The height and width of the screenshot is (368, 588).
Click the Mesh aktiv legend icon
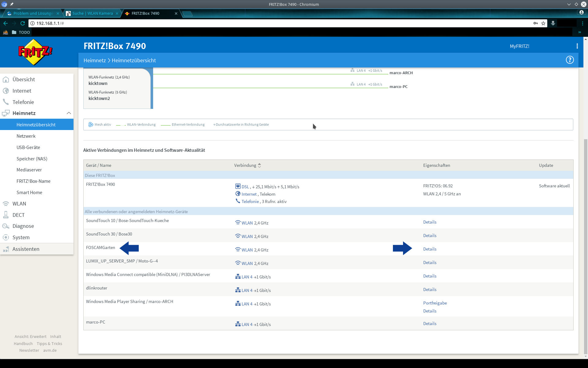[x=91, y=125]
